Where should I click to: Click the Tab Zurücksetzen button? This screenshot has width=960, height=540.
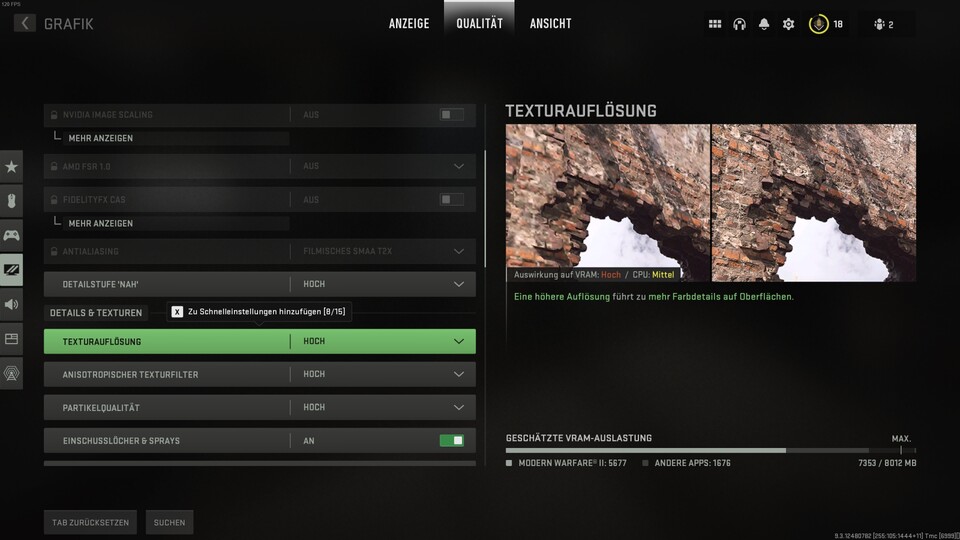(x=91, y=522)
